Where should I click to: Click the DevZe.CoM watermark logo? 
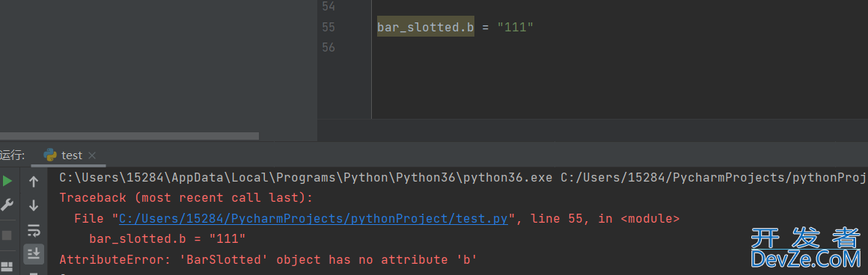pyautogui.click(x=805, y=248)
